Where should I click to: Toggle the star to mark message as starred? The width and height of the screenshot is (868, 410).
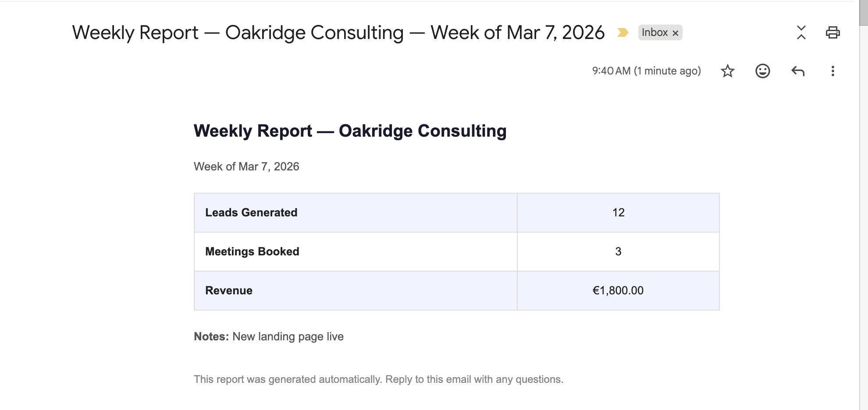(728, 71)
